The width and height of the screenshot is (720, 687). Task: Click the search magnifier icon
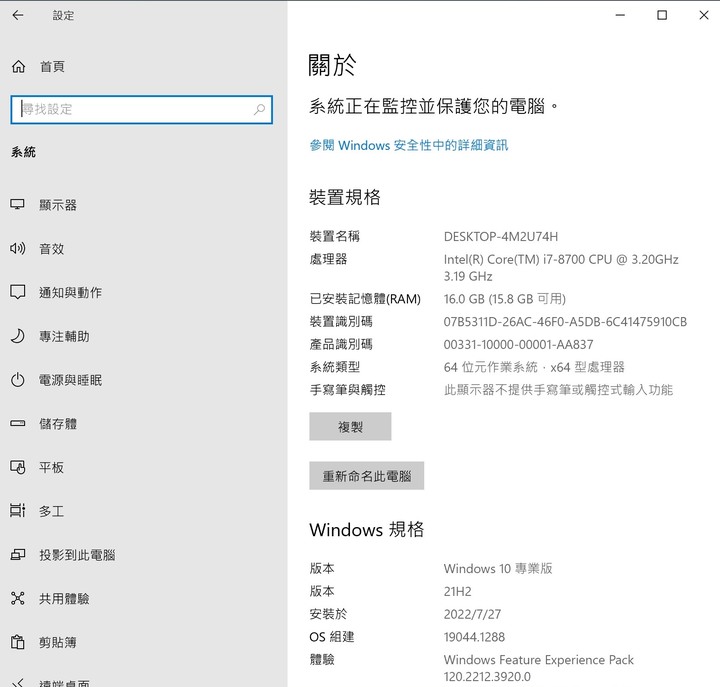[259, 109]
